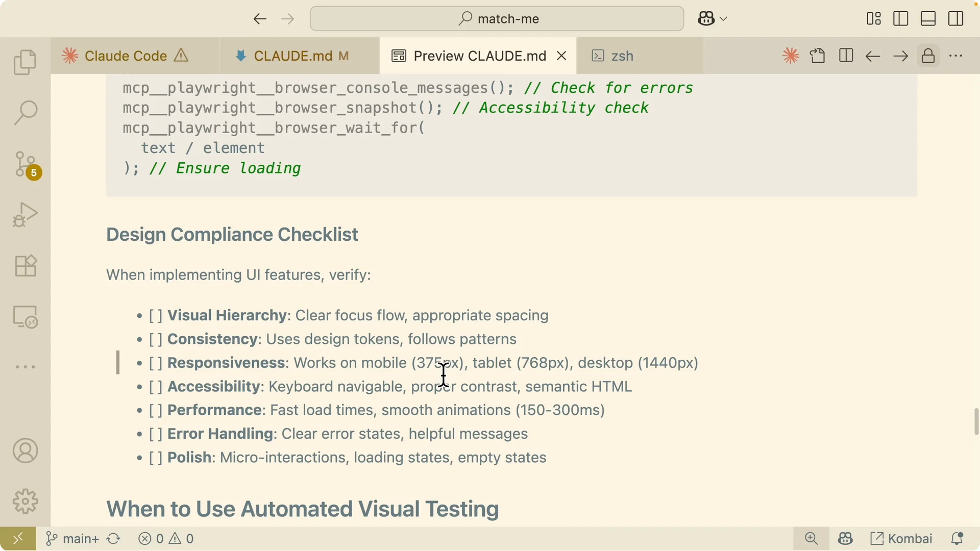980x551 pixels.
Task: Split the editor to the right
Action: pyautogui.click(x=846, y=56)
